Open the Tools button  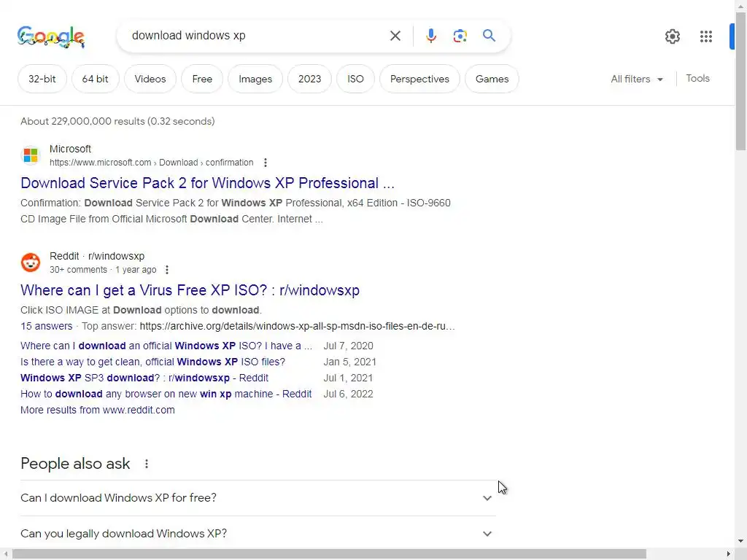[697, 79]
